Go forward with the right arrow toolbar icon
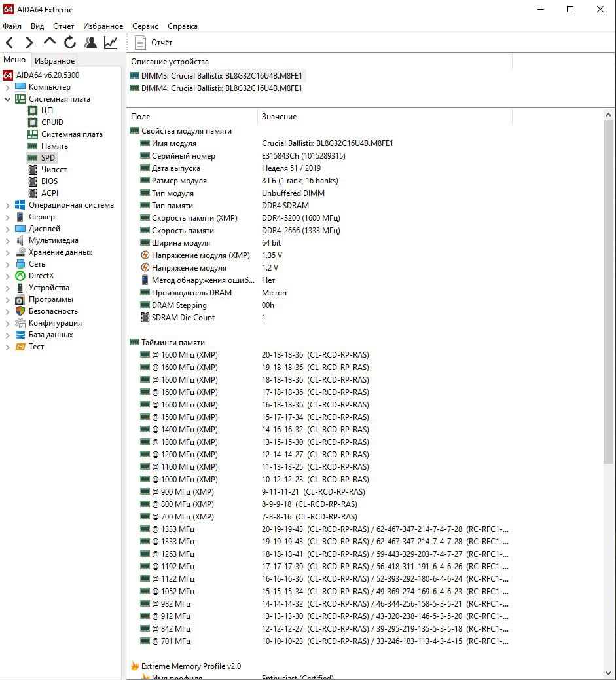The width and height of the screenshot is (616, 680). click(x=29, y=43)
